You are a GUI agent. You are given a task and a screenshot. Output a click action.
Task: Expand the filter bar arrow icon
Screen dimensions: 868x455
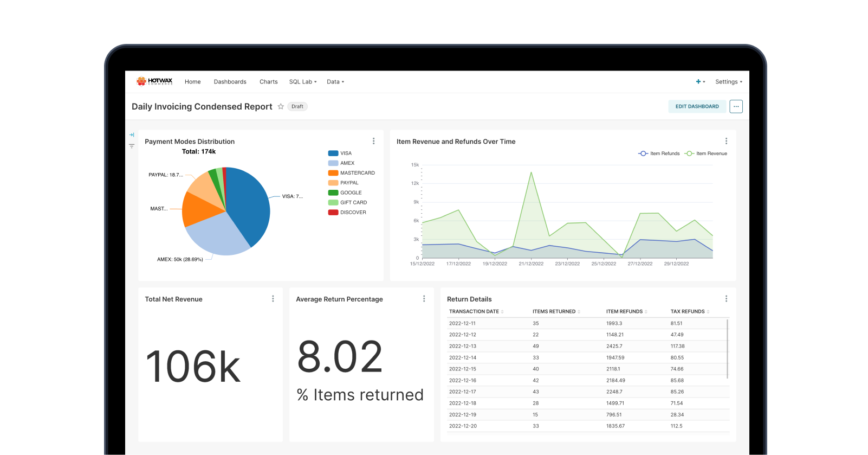point(132,134)
